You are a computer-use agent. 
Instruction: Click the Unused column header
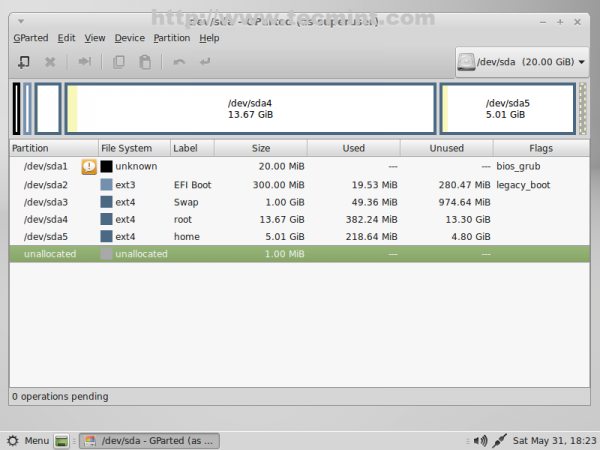[447, 148]
